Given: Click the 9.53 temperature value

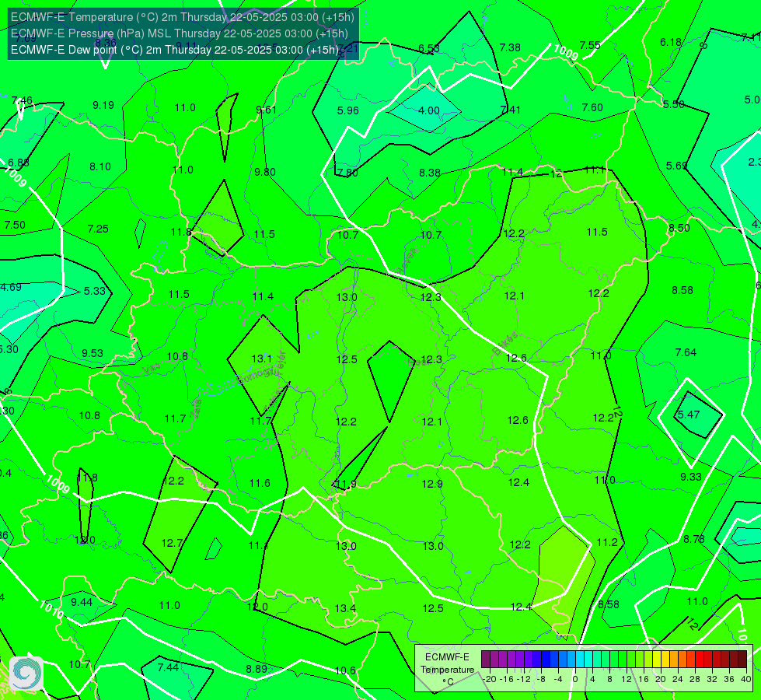Looking at the screenshot, I should pos(93,354).
